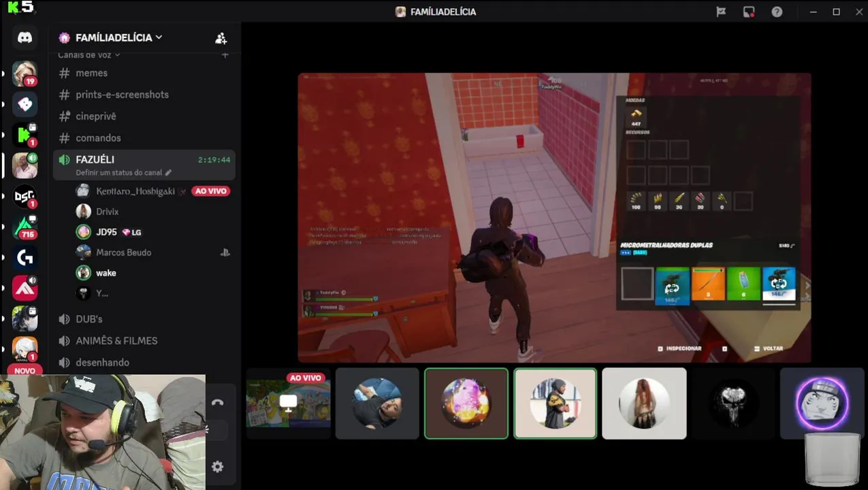Select participant tile with skull avatar

click(x=733, y=404)
